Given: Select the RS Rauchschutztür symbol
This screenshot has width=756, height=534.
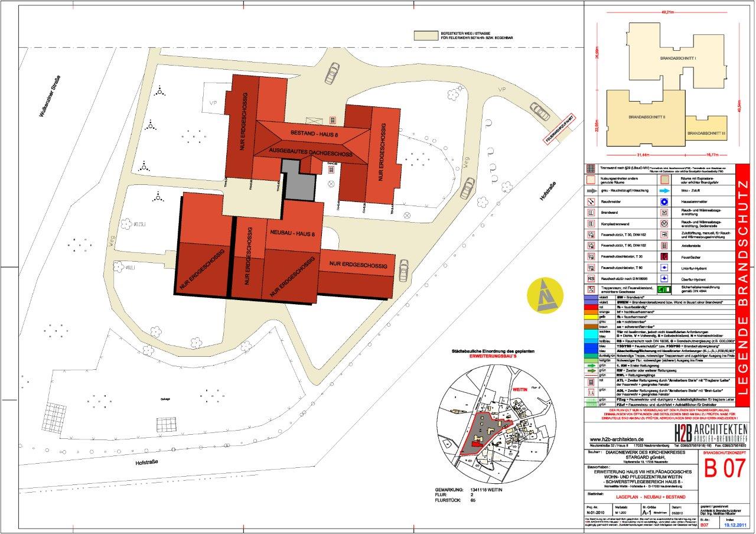Looking at the screenshot, I should [591, 279].
